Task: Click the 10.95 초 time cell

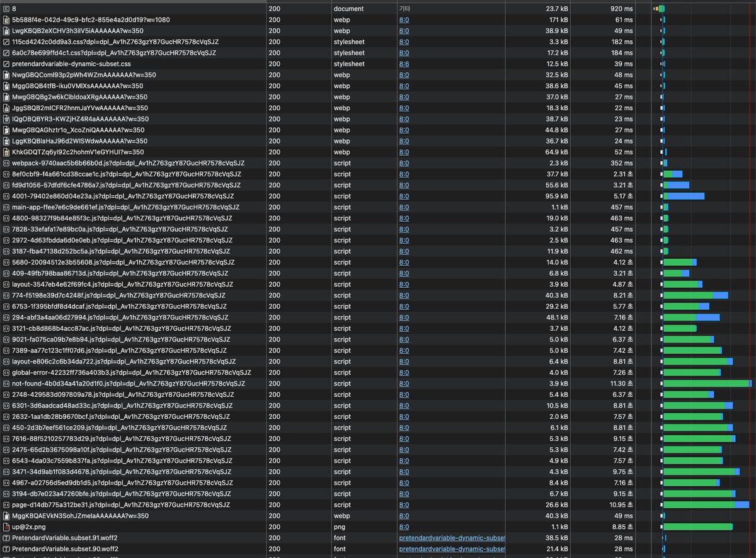Action: pyautogui.click(x=622, y=504)
